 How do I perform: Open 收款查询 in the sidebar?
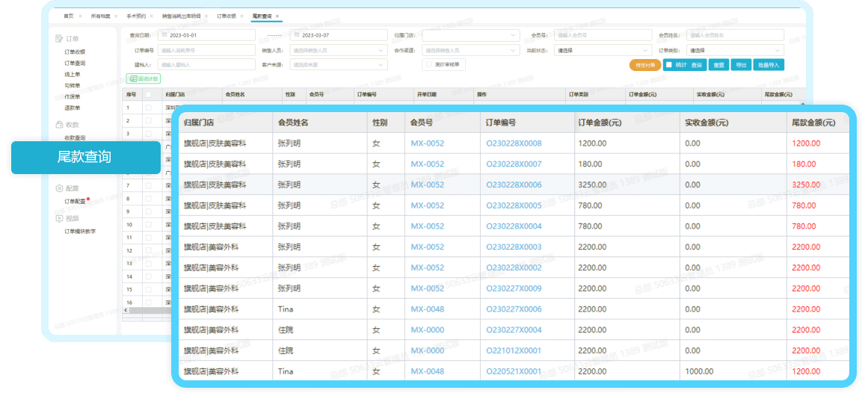tap(75, 137)
